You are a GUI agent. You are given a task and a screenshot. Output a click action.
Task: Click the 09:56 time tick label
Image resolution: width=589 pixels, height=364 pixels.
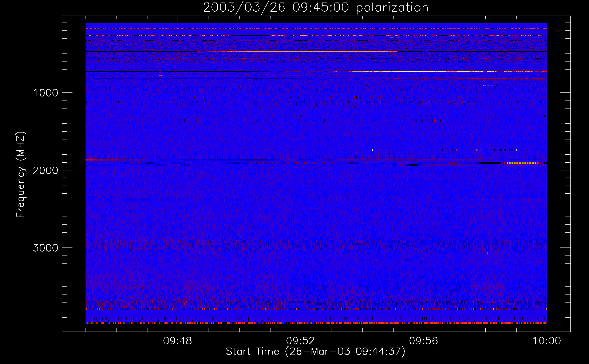click(423, 341)
